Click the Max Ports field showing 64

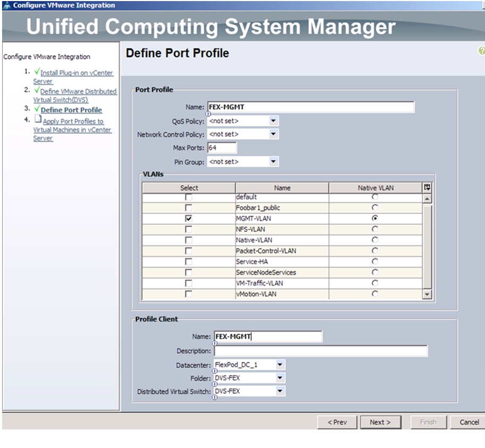click(x=222, y=148)
